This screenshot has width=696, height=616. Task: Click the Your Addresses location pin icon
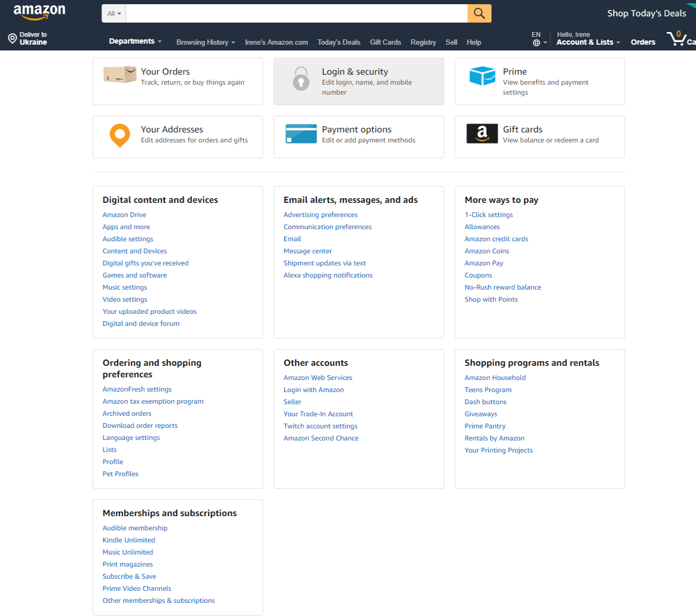click(119, 136)
